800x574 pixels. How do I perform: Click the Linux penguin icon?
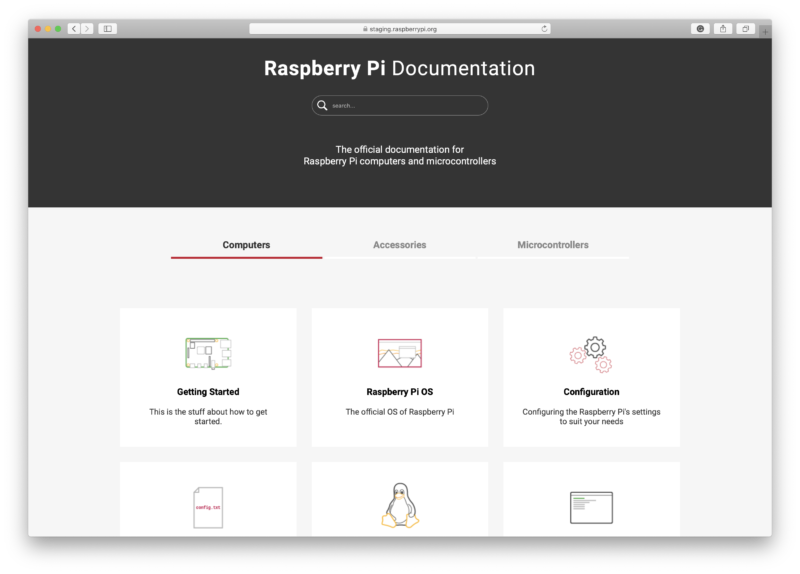tap(400, 505)
